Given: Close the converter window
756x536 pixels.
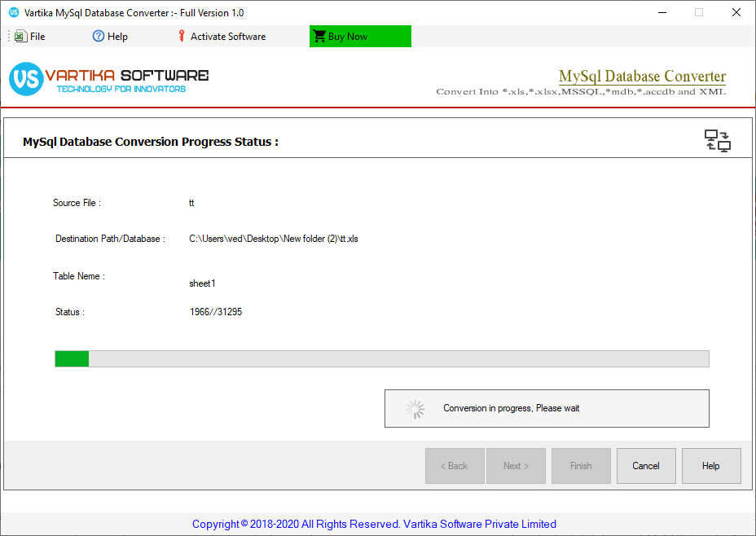Looking at the screenshot, I should (x=736, y=12).
